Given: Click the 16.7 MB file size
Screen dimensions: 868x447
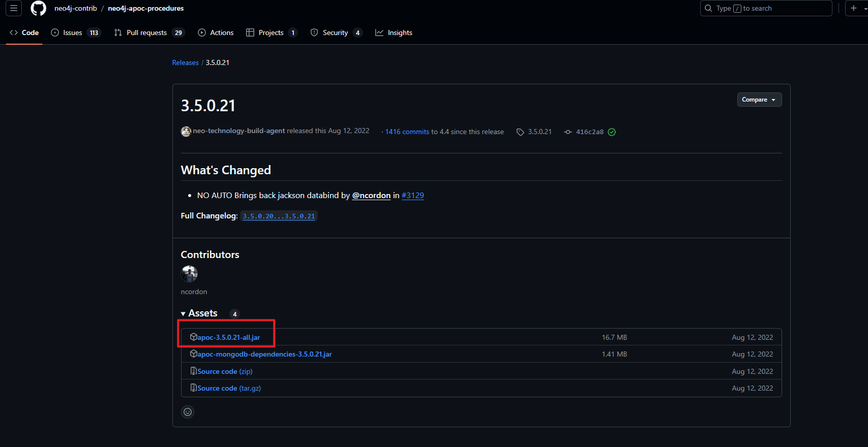Looking at the screenshot, I should tap(614, 337).
